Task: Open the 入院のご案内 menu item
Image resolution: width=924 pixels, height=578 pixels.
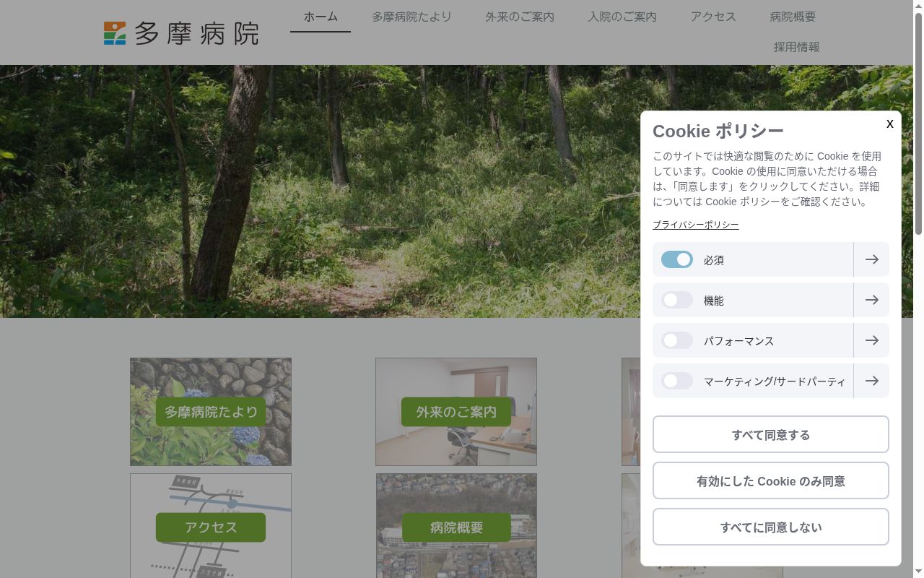Action: click(622, 17)
